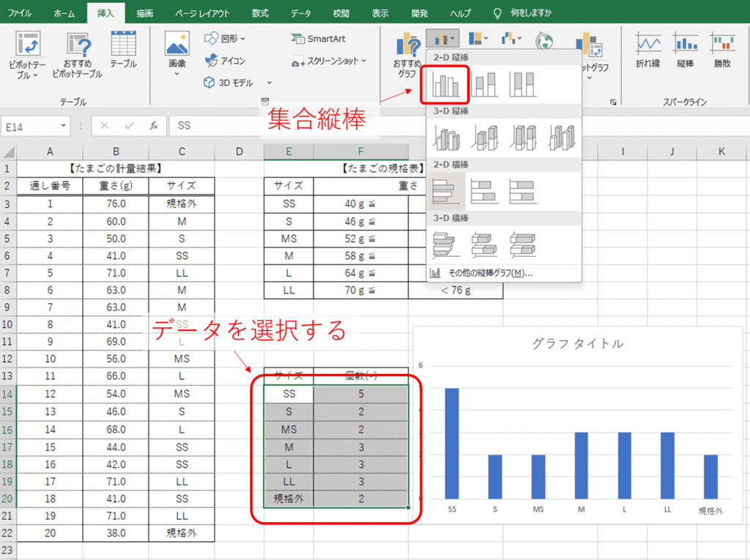Open More Column Charts (その他の縦棒グラフ) option
This screenshot has width=750, height=560.
tap(482, 273)
